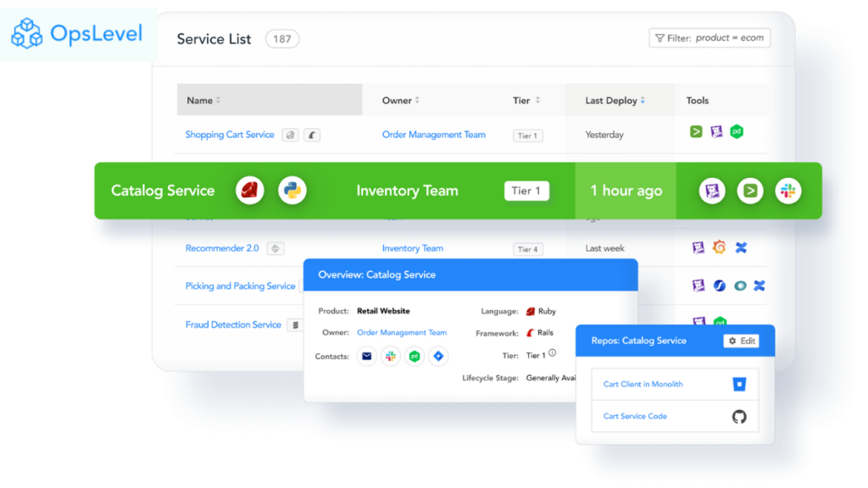Click Retail Website product value
868x488 pixels.
(x=383, y=311)
